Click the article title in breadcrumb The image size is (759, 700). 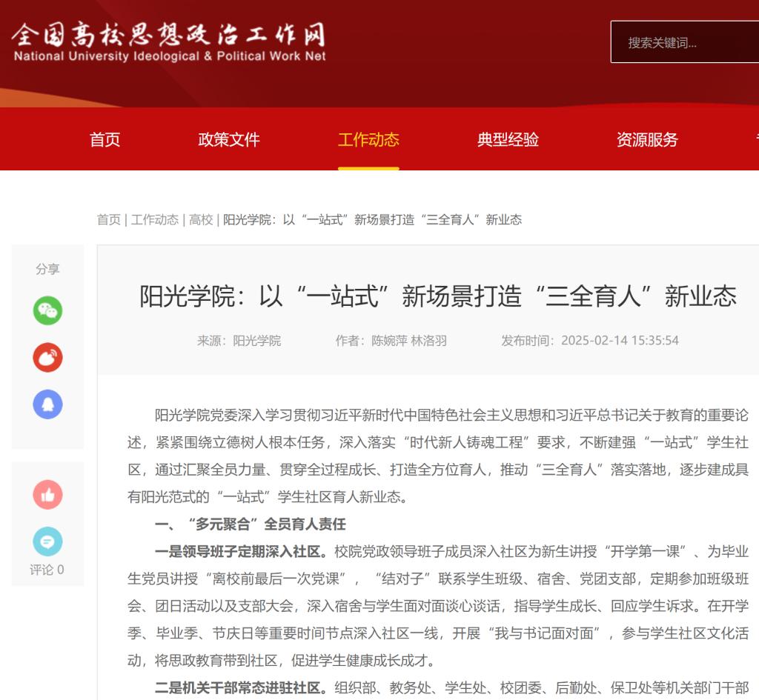point(372,219)
